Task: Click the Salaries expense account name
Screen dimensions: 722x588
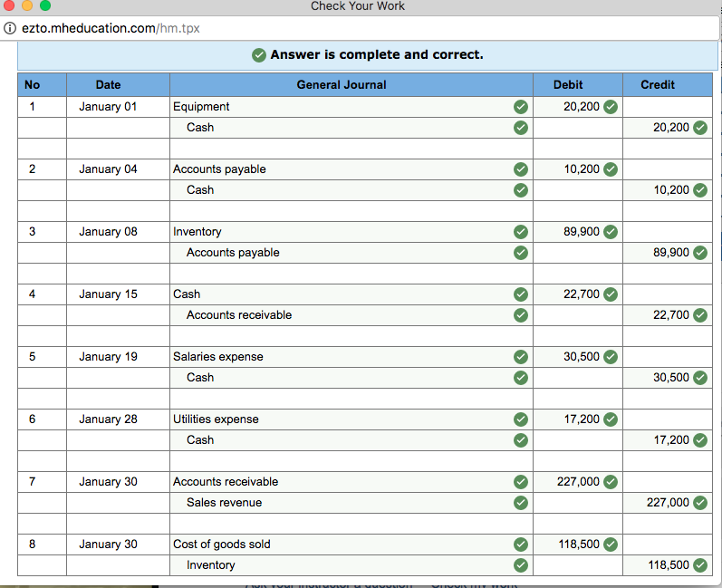Action: pos(218,357)
